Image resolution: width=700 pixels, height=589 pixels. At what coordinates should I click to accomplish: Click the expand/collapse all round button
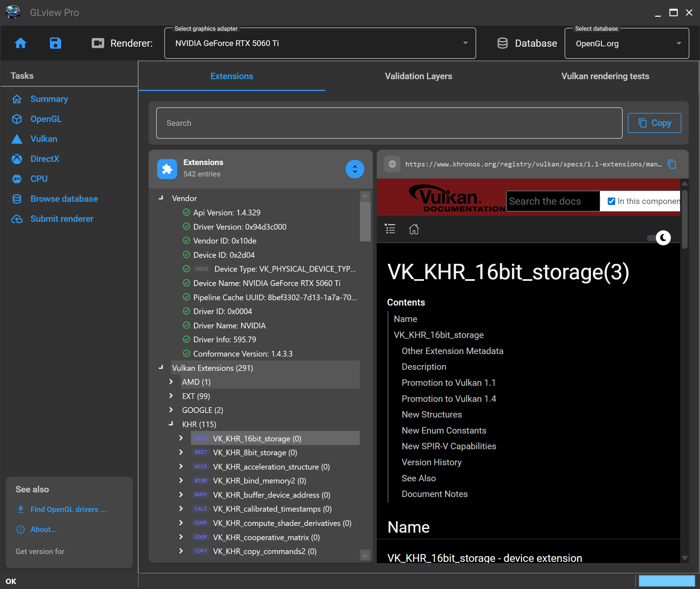355,169
